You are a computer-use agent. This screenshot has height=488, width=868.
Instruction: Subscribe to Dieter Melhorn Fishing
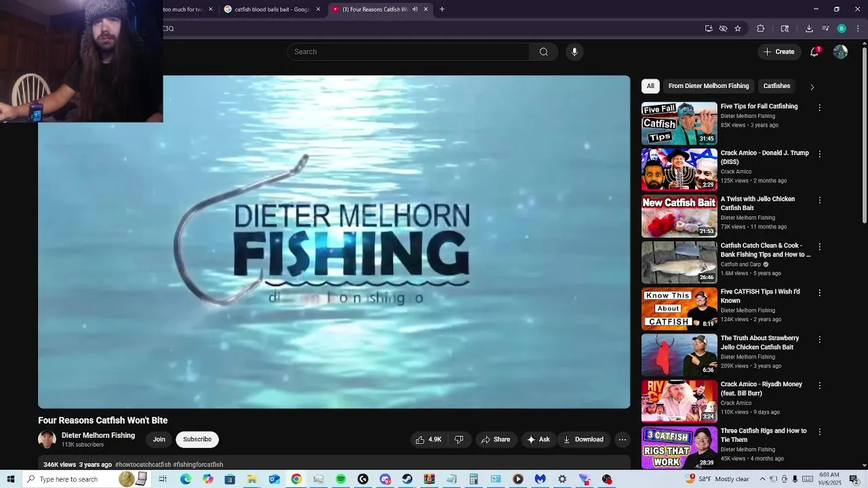tap(197, 439)
